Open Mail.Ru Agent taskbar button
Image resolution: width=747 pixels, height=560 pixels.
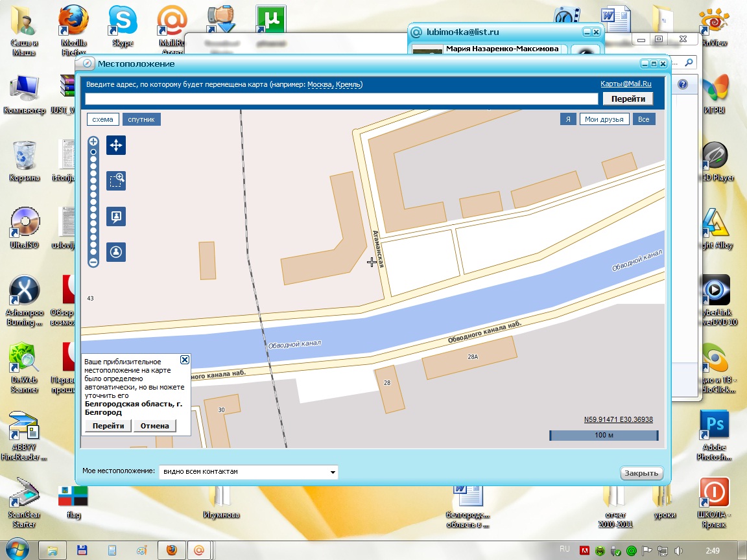[x=199, y=550]
